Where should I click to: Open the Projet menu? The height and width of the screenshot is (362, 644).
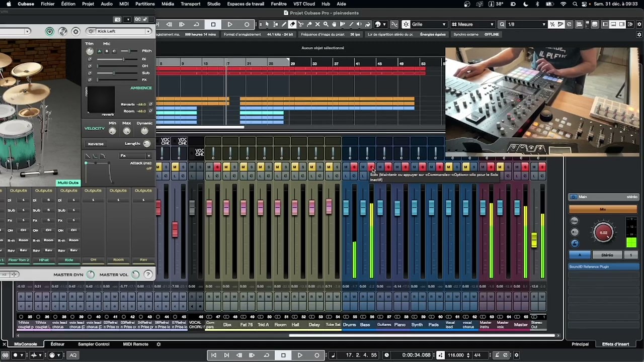pos(88,4)
